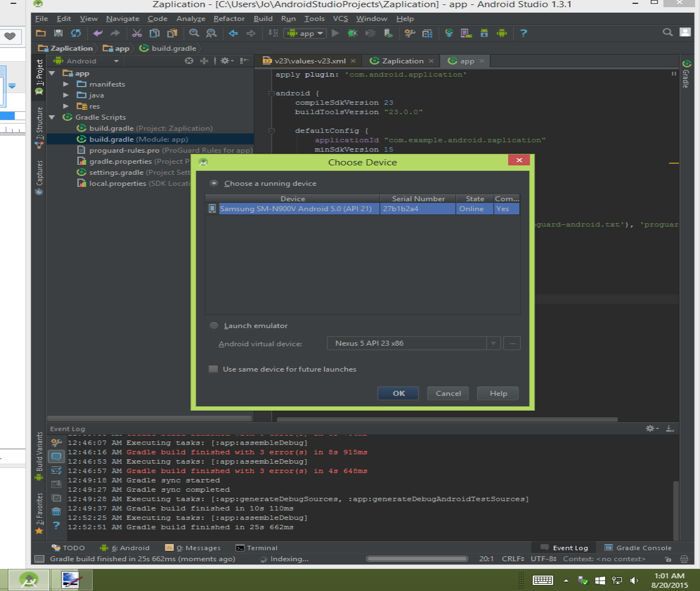The width and height of the screenshot is (700, 591).
Task: Click the Run app play icon
Action: (335, 33)
